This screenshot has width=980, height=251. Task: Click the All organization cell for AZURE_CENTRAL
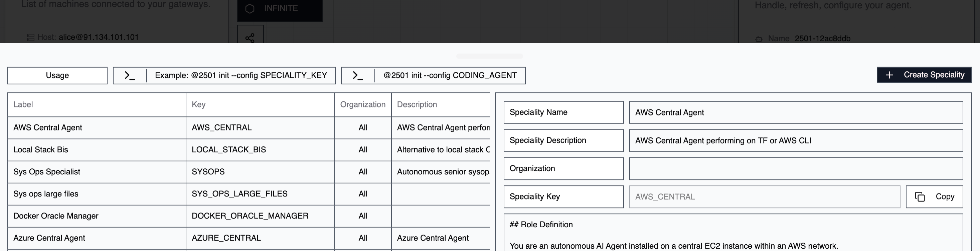[363, 238]
